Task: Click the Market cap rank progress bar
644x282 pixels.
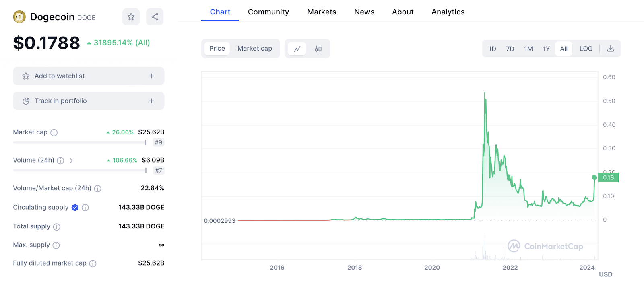Action: coord(80,142)
